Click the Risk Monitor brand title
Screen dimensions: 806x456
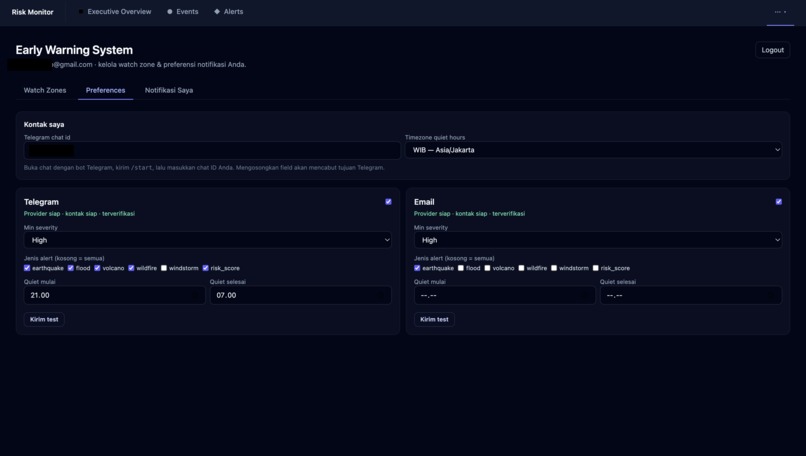click(32, 12)
